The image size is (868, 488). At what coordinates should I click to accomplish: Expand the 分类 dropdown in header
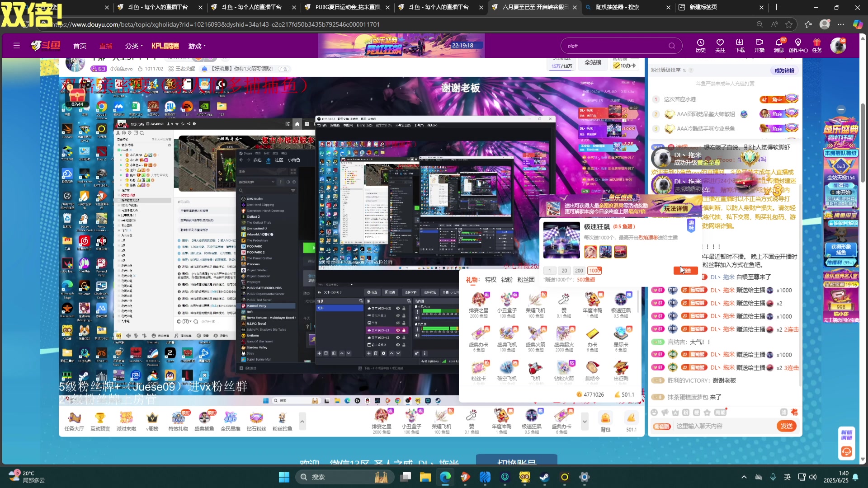click(134, 46)
